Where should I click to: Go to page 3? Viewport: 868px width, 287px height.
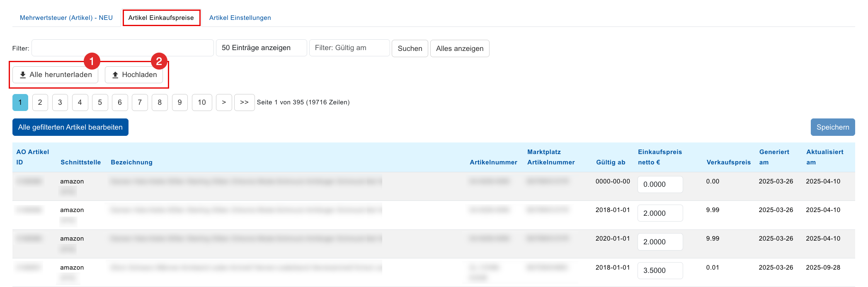(x=60, y=102)
